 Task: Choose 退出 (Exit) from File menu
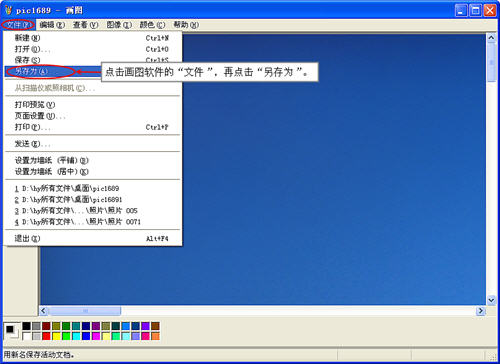93,238
